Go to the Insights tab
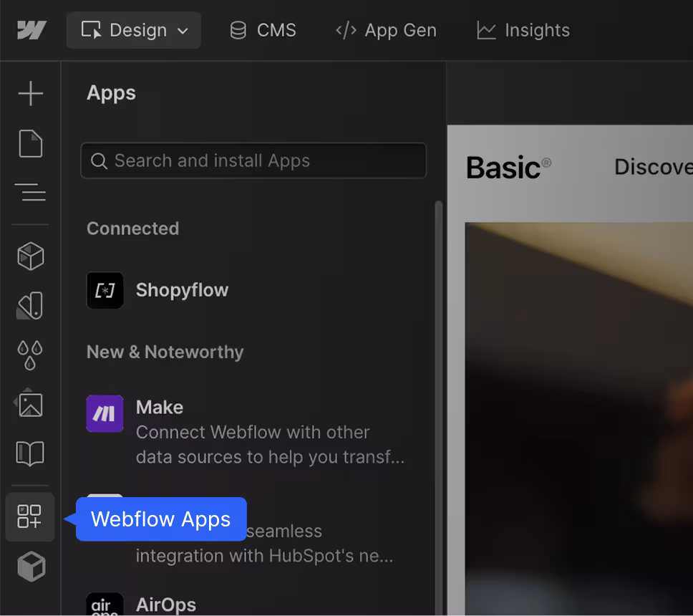 pos(523,30)
